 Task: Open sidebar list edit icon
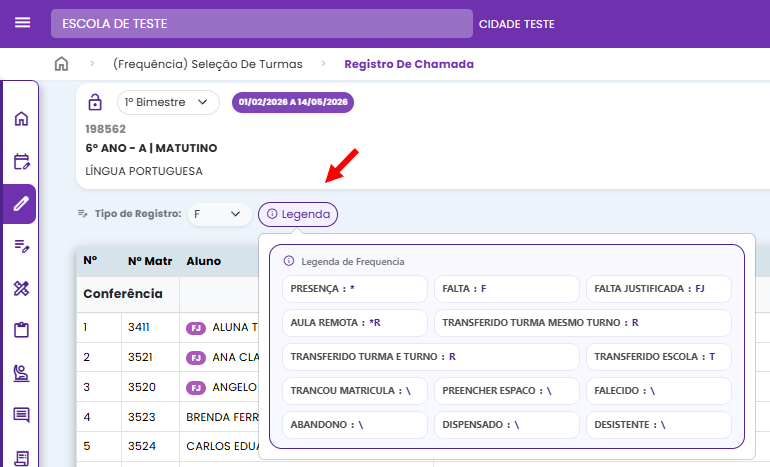point(21,246)
